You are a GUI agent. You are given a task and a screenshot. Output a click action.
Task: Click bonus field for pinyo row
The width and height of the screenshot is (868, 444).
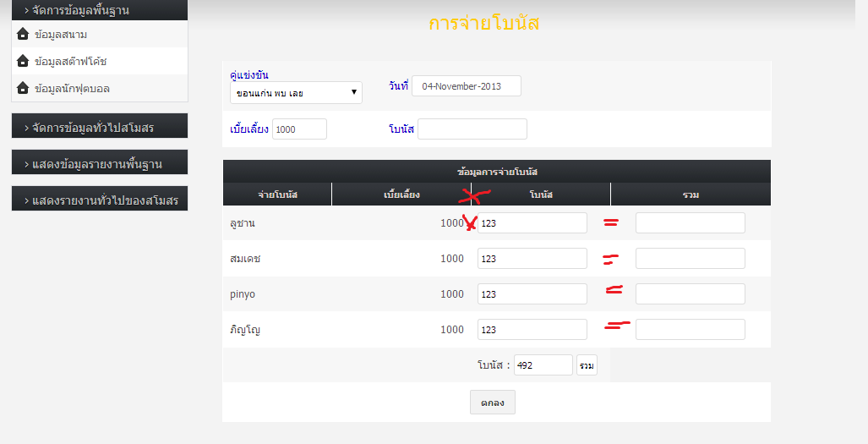532,294
